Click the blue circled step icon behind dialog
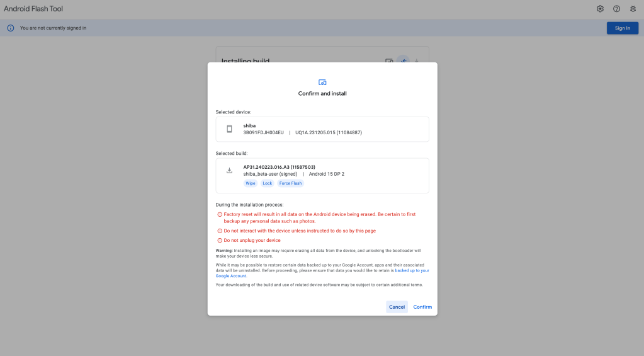644x356 pixels. tap(403, 61)
